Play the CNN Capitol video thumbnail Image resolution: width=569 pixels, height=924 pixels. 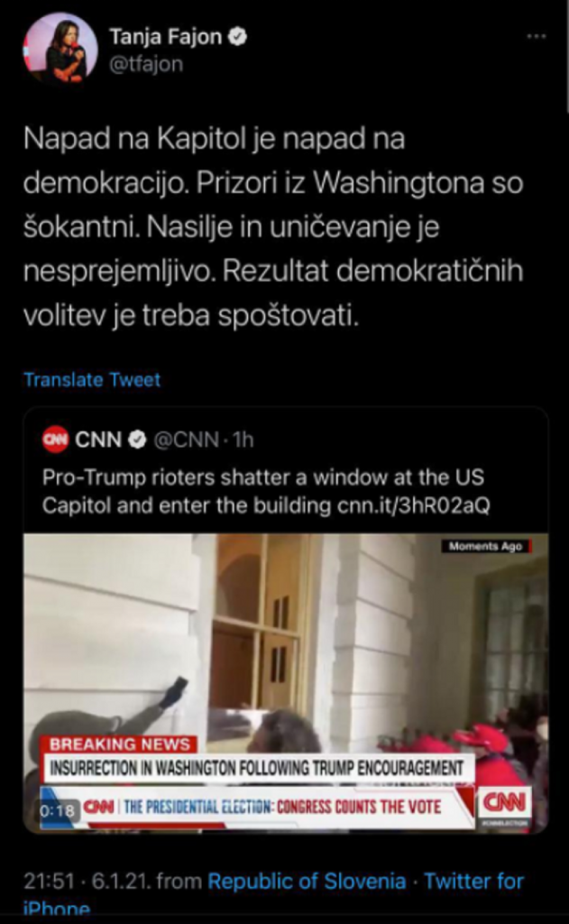tap(286, 682)
